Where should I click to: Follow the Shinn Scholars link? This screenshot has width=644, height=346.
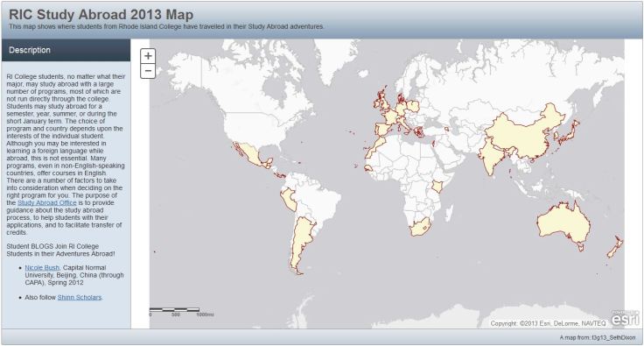[x=80, y=297]
